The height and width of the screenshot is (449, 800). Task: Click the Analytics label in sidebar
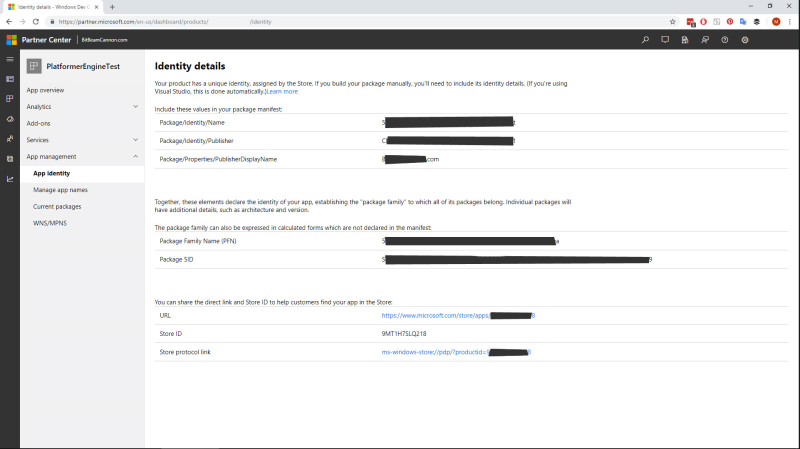(x=39, y=107)
